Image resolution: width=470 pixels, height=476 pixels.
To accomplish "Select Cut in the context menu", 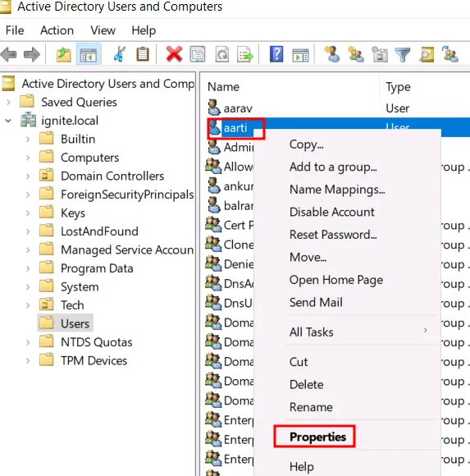I will pos(299,362).
